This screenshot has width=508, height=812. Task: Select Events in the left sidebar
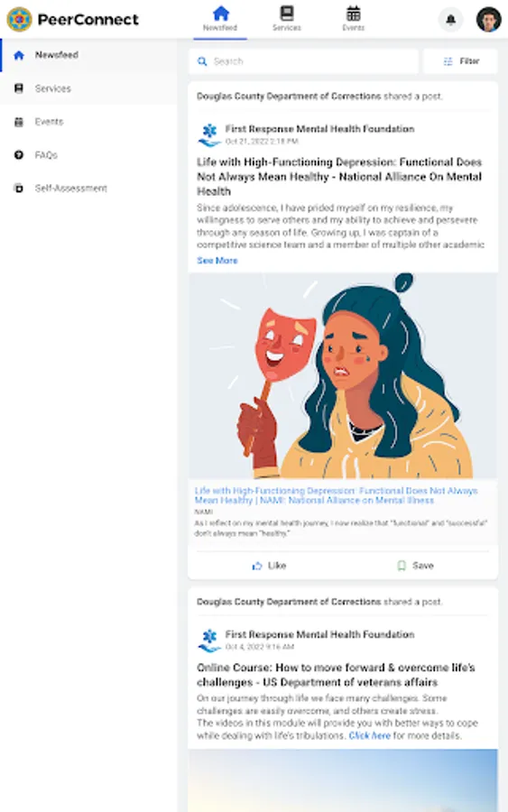88,122
